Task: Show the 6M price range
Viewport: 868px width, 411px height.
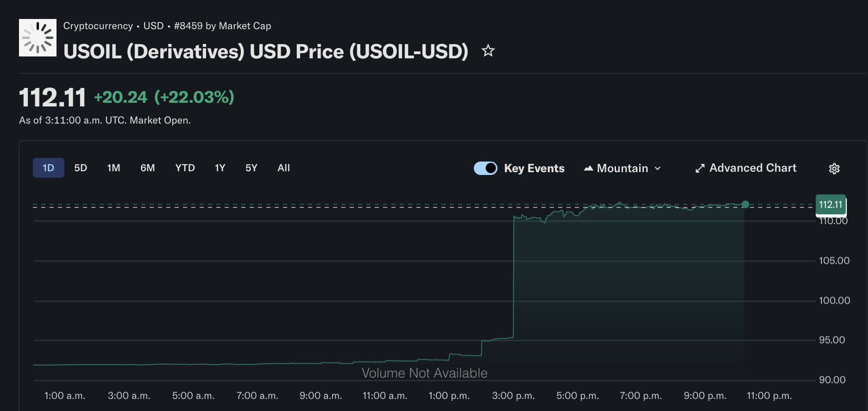Action: pyautogui.click(x=147, y=168)
